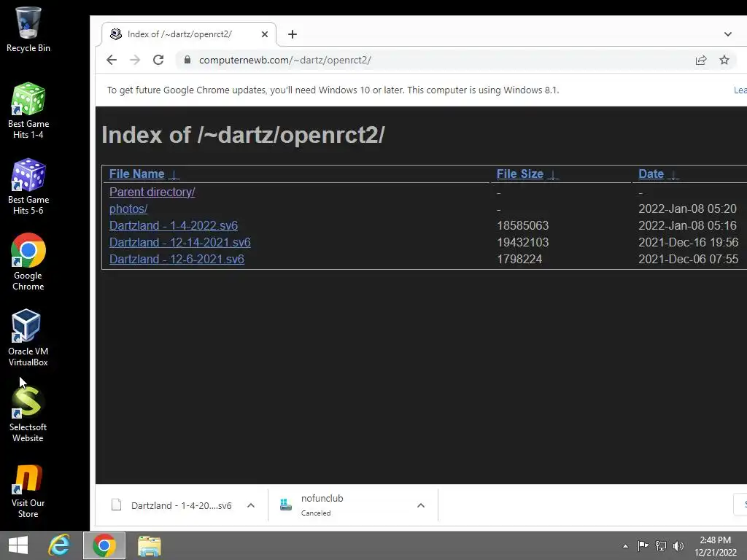This screenshot has height=560, width=747.
Task: Open Visit Our Store shortcut
Action: (x=28, y=491)
